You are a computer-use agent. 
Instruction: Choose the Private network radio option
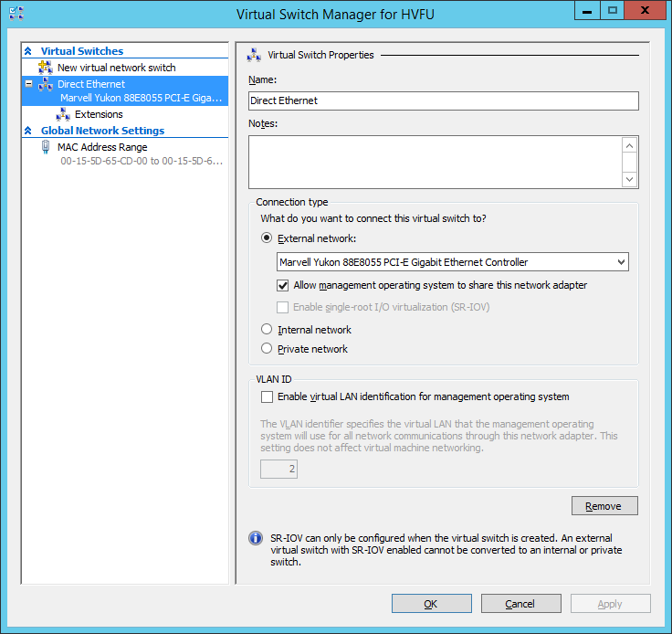[267, 349]
